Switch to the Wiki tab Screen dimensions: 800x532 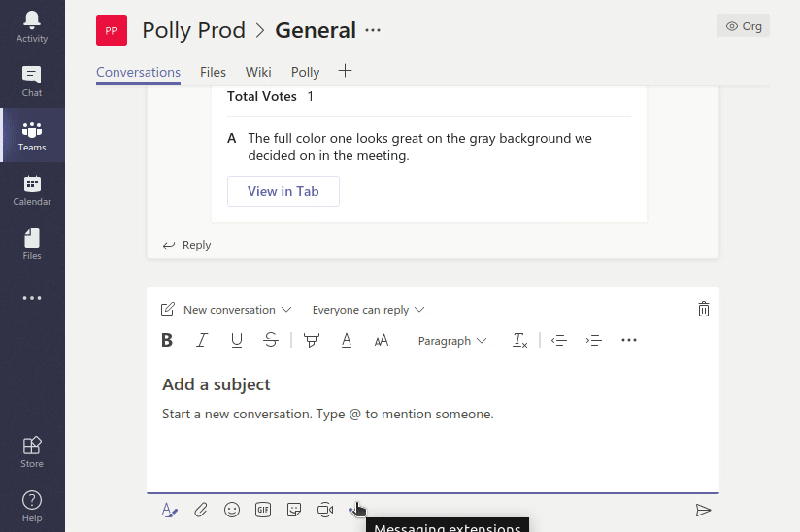click(258, 73)
